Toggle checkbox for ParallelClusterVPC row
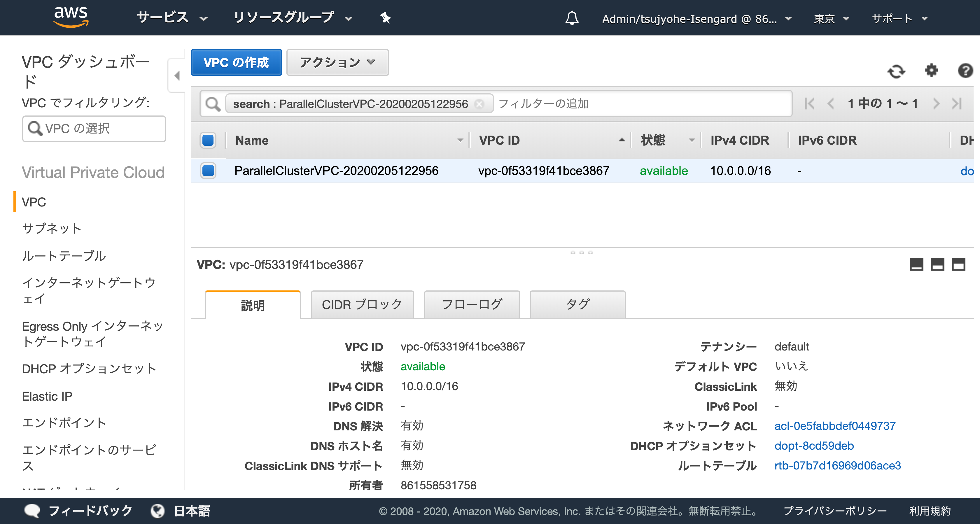This screenshot has height=524, width=980. coord(208,170)
